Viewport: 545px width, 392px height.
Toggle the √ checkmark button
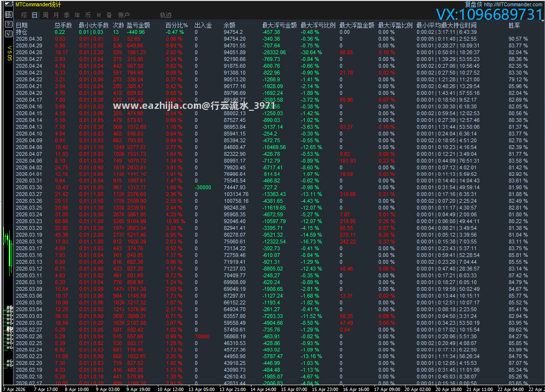click(x=9, y=34)
